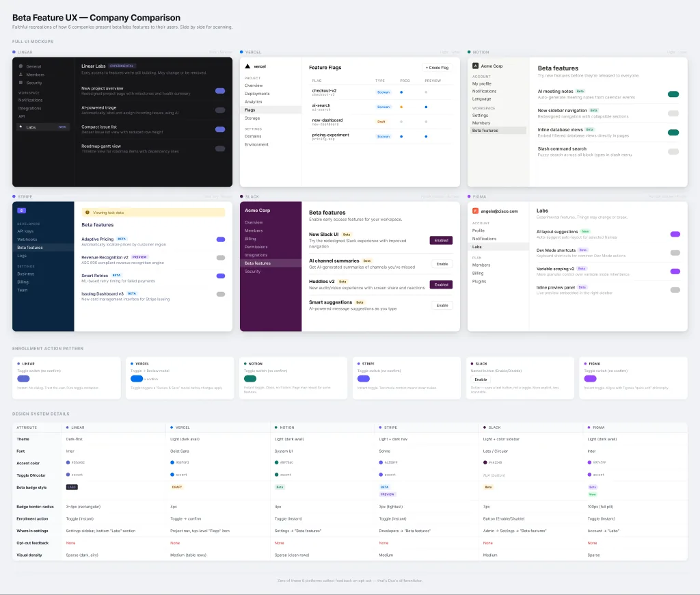Click the Boolean type tag for checkout-v2
Image resolution: width=700 pixels, height=595 pixels.
(x=383, y=92)
